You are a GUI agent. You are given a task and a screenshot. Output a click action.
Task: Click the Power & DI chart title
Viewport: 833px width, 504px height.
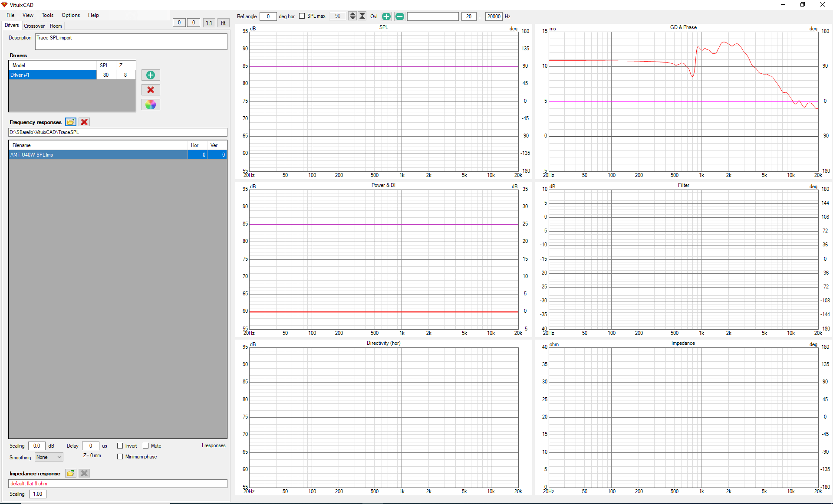[384, 185]
